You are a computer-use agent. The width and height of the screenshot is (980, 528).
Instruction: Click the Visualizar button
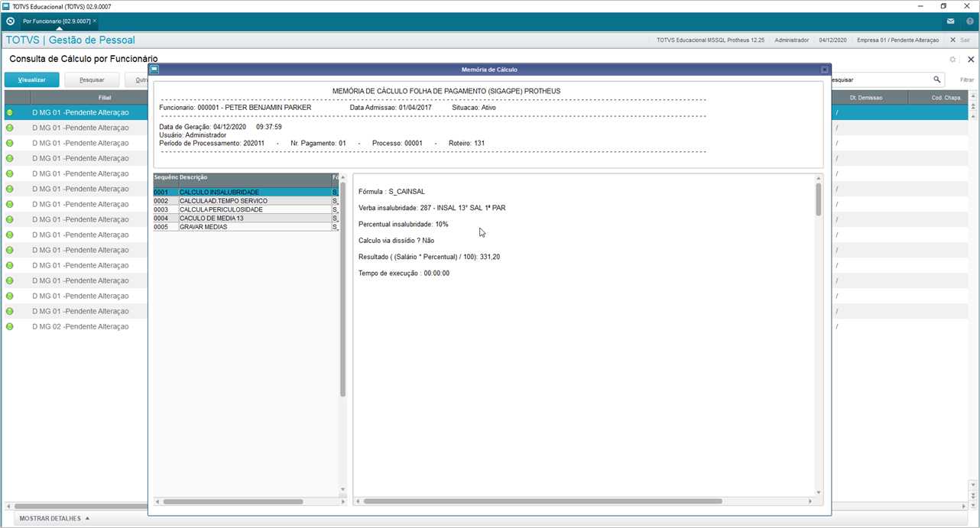click(32, 79)
